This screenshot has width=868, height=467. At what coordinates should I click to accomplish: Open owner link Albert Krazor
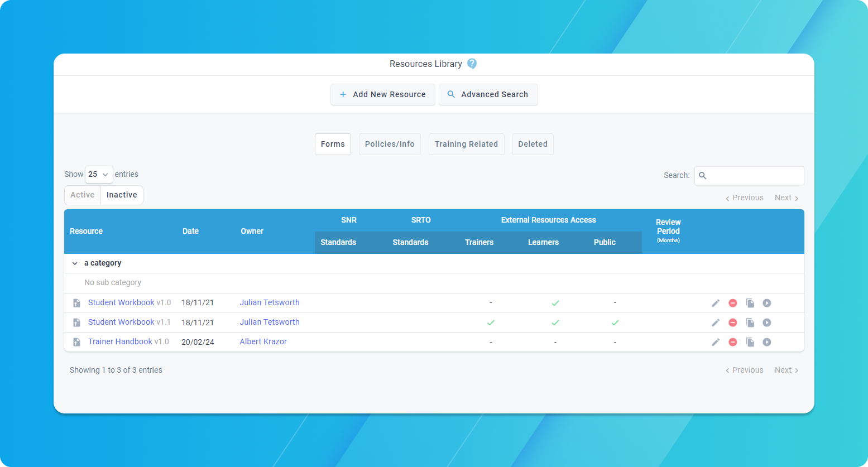[x=263, y=341]
